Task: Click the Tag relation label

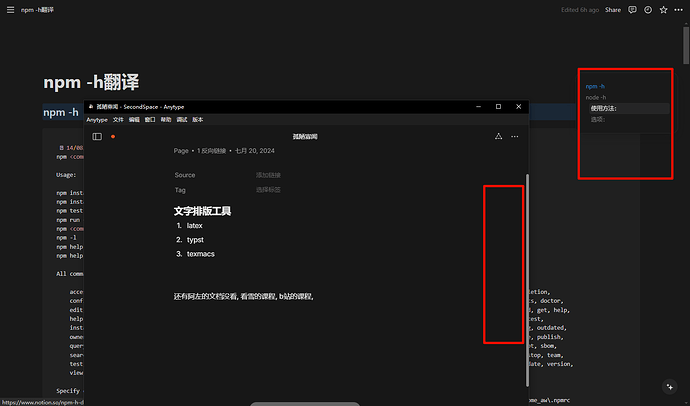Action: coord(180,190)
